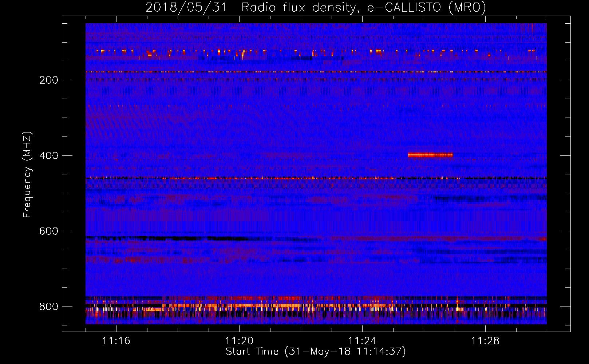
Task: Click the 11:28 time tick label
Action: tap(485, 341)
